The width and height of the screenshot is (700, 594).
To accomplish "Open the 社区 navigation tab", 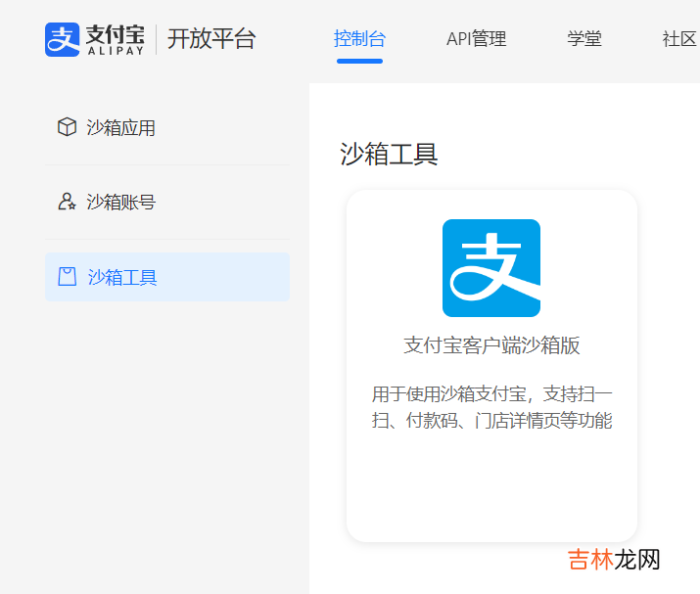I will point(679,39).
